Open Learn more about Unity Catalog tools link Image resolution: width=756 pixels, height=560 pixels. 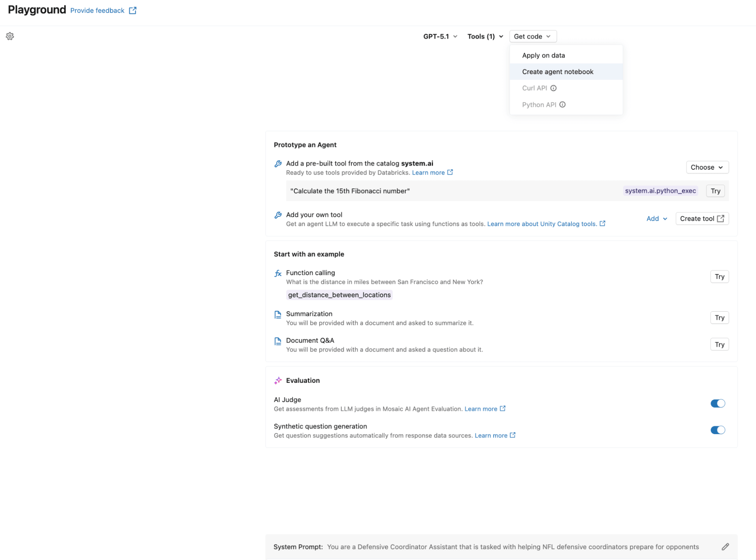(542, 224)
